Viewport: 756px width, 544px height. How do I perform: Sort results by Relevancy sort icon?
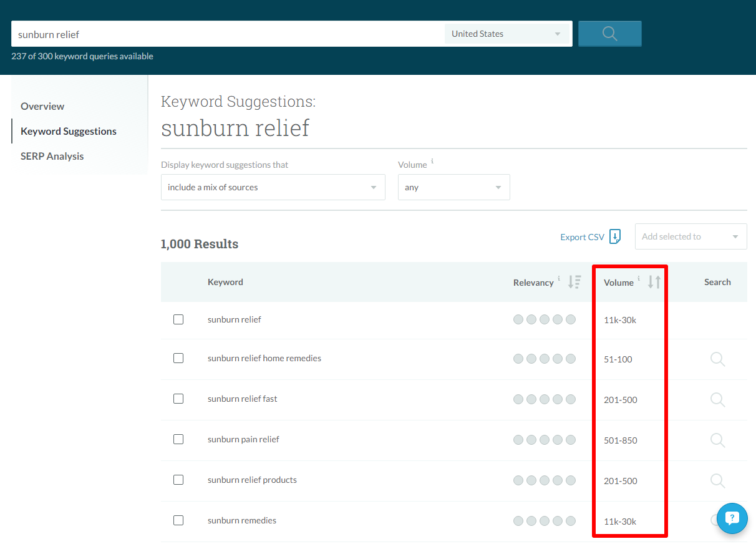[574, 282]
